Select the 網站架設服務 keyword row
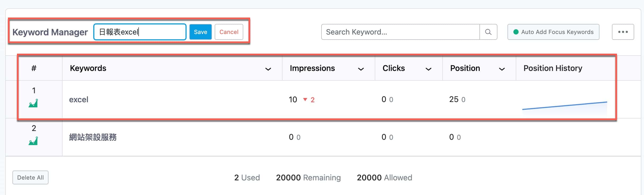 323,137
